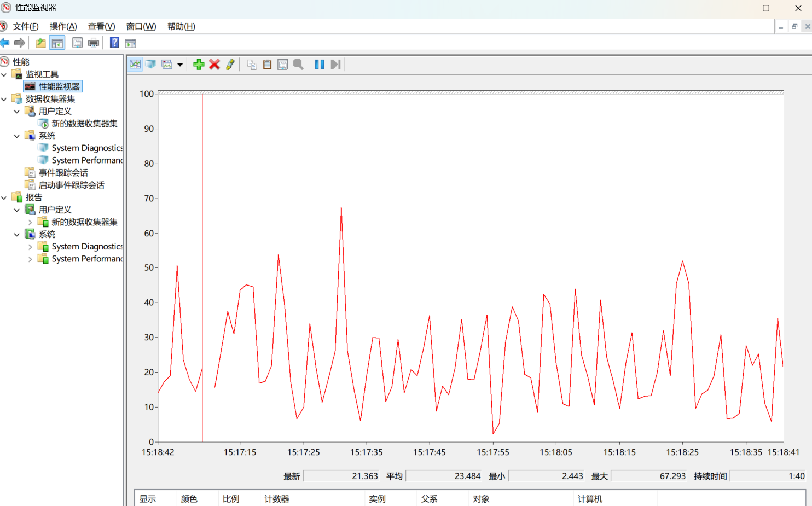
Task: Click the 最大 value field 67.293
Action: pos(649,476)
